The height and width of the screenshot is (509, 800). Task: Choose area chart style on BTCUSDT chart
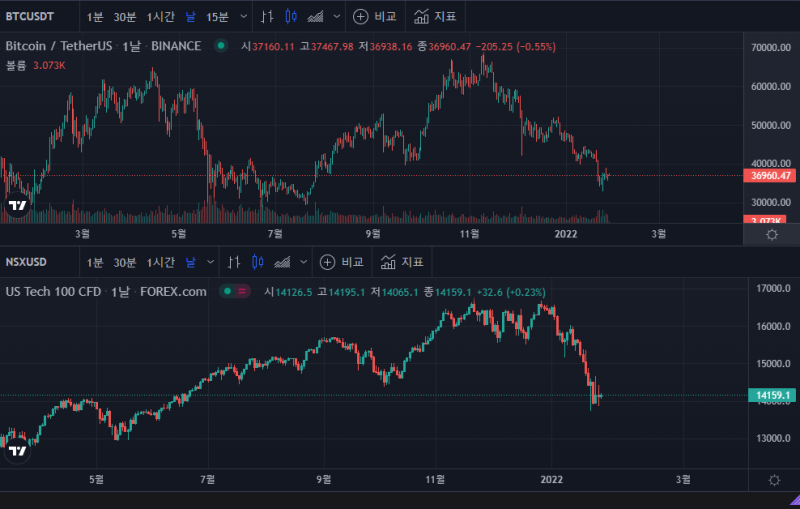click(315, 17)
